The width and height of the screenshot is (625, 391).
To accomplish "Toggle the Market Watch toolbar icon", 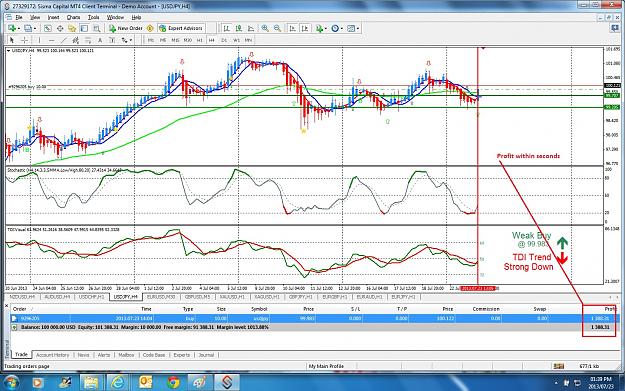I will click(x=47, y=28).
